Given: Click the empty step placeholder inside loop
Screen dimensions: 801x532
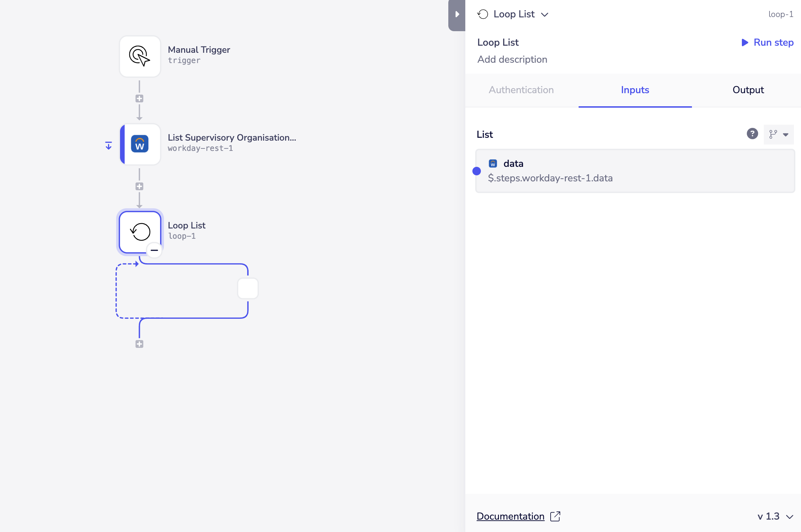Looking at the screenshot, I should [248, 289].
